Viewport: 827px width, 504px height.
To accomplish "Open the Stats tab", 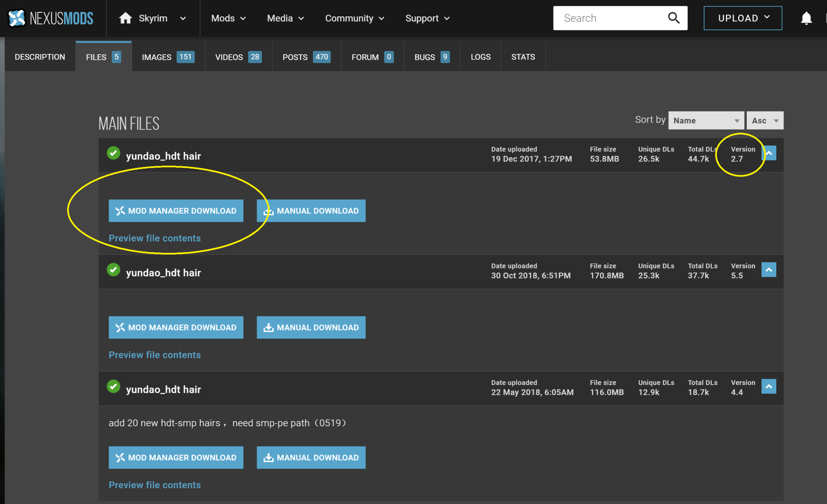I will [x=523, y=57].
